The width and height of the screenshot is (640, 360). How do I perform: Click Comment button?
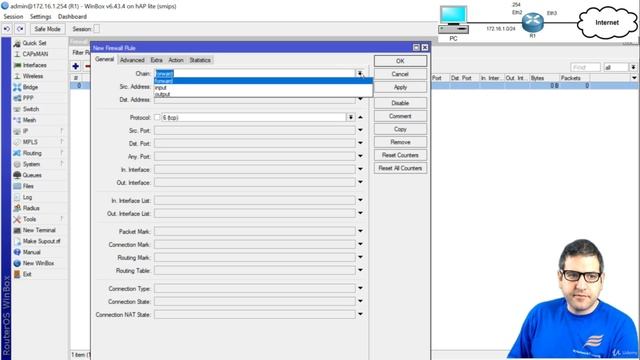[x=400, y=116]
